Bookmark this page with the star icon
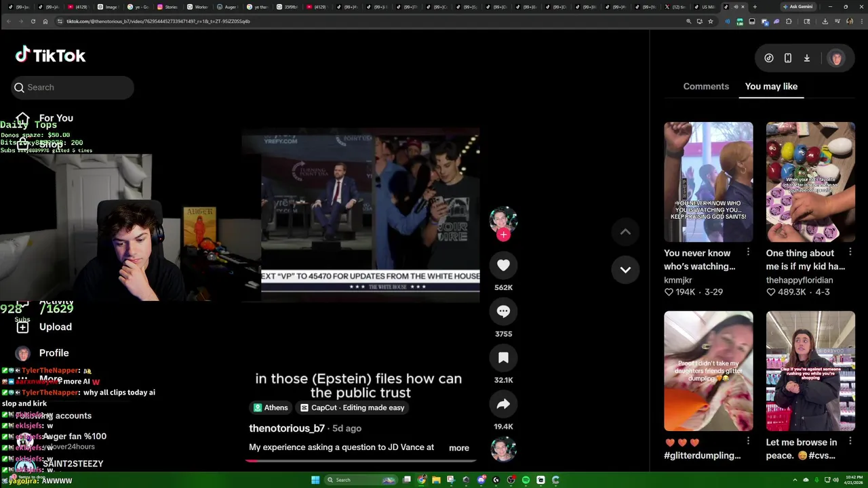Image resolution: width=868 pixels, height=488 pixels. (710, 21)
